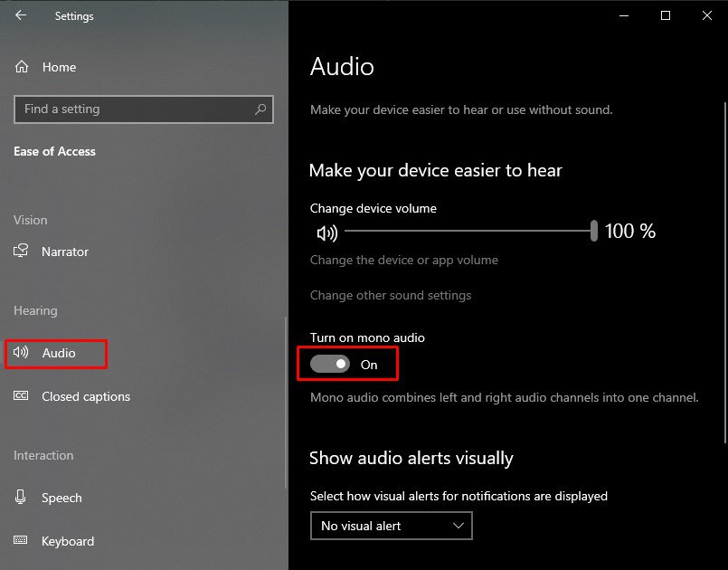
Task: Open Change other sound settings link
Action: click(391, 295)
